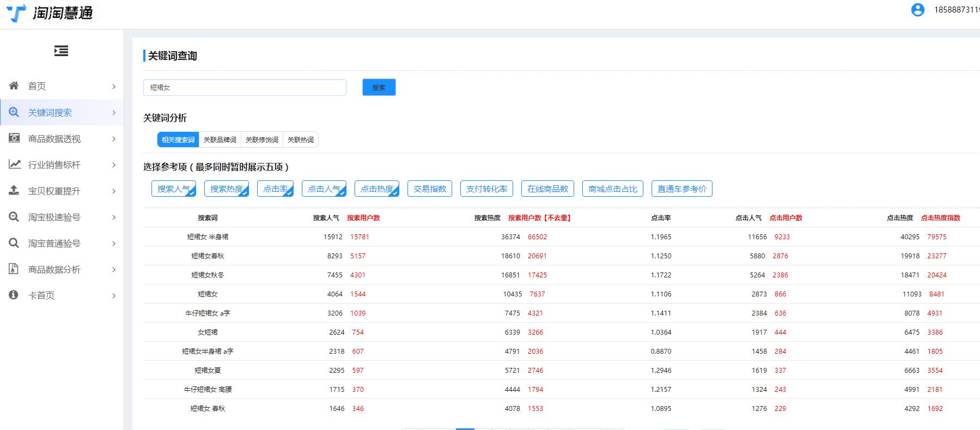Switch to the 关联热词 tab
Viewport: 980px width, 430px height.
point(300,140)
